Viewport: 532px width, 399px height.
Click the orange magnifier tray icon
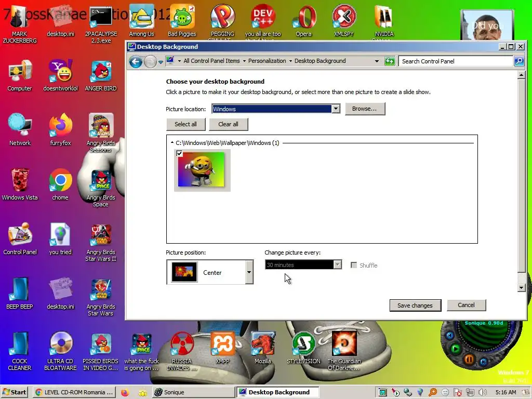tap(433, 392)
